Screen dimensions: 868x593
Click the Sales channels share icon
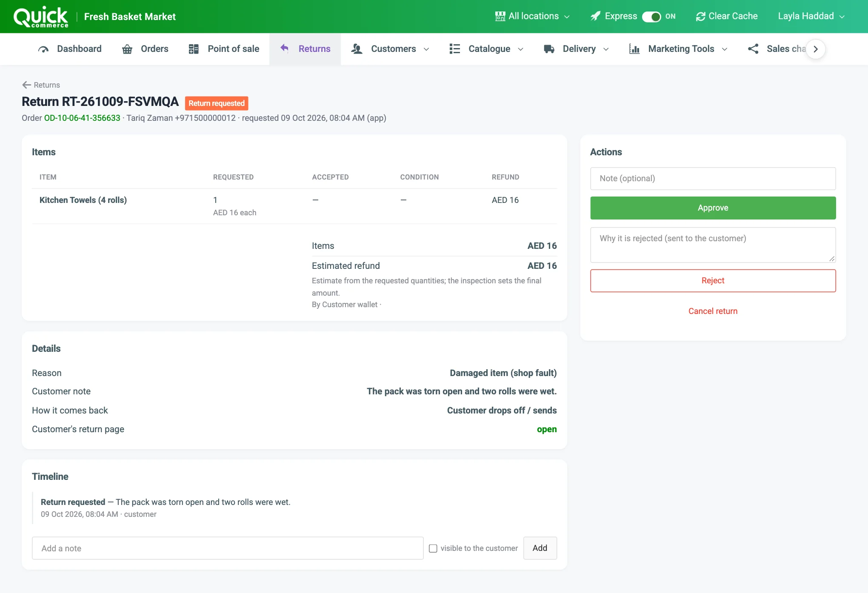(x=753, y=49)
